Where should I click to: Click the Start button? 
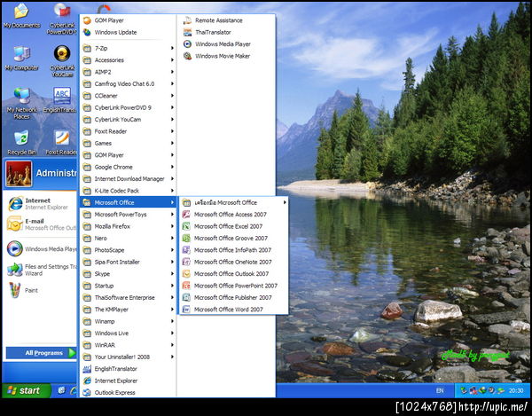[x=27, y=390]
